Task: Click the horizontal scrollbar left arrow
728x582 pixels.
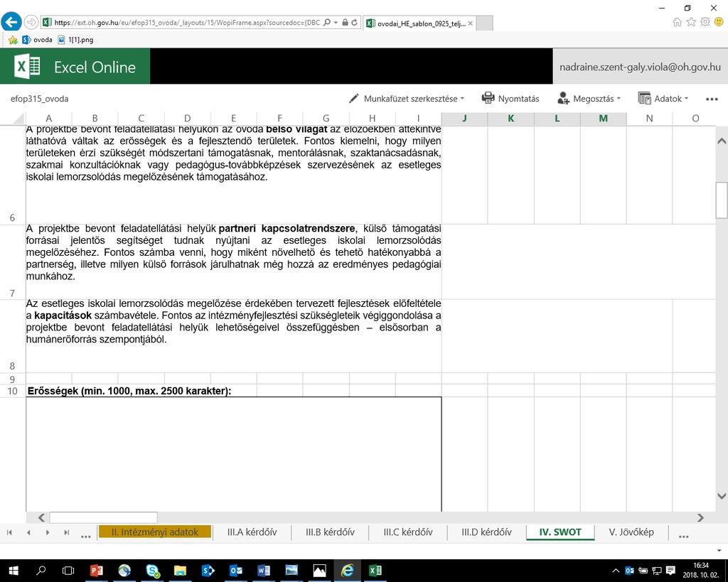Action: click(x=41, y=517)
